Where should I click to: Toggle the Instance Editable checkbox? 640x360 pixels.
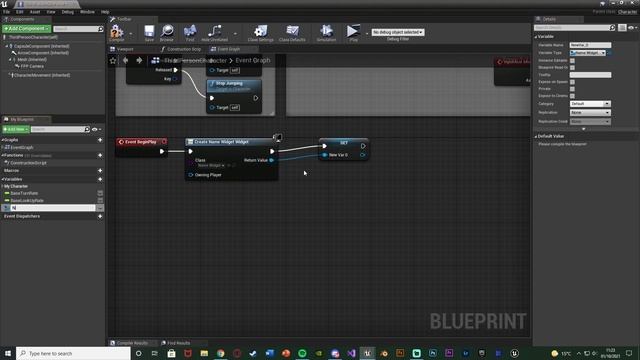572,60
